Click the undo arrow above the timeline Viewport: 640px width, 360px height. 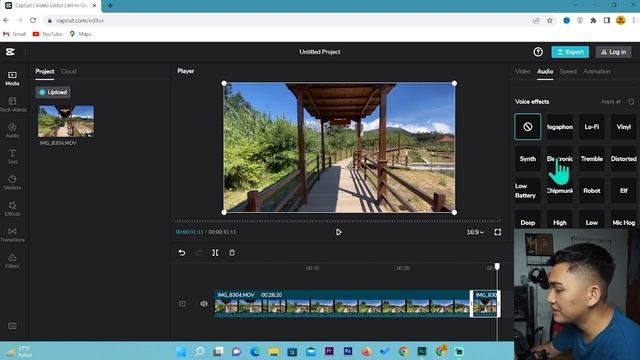[182, 253]
